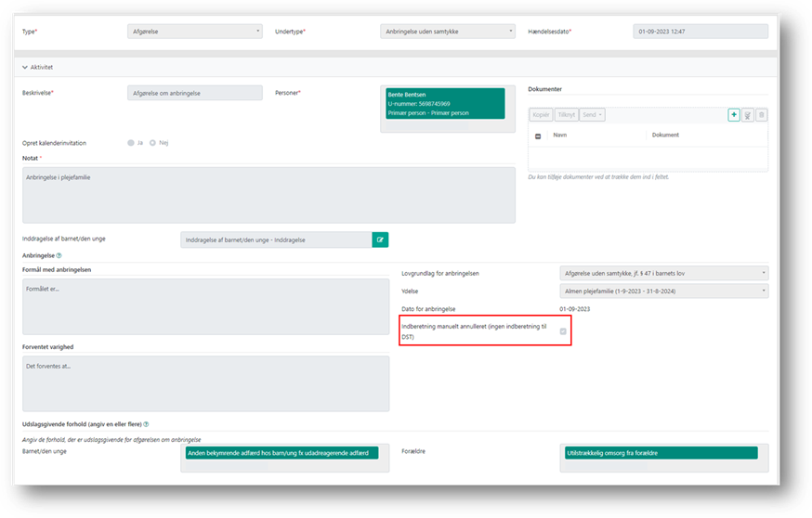Collapse the Aktivitet section chevron

click(x=25, y=67)
